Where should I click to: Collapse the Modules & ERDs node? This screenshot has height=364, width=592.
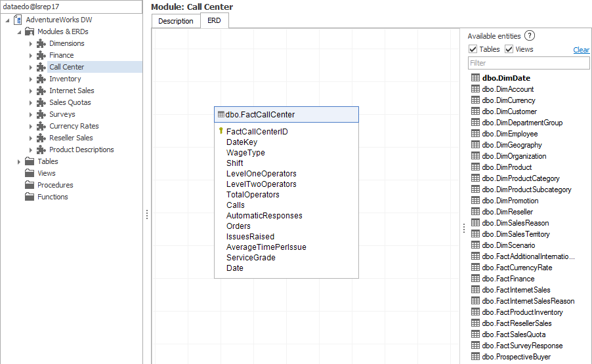[18, 31]
